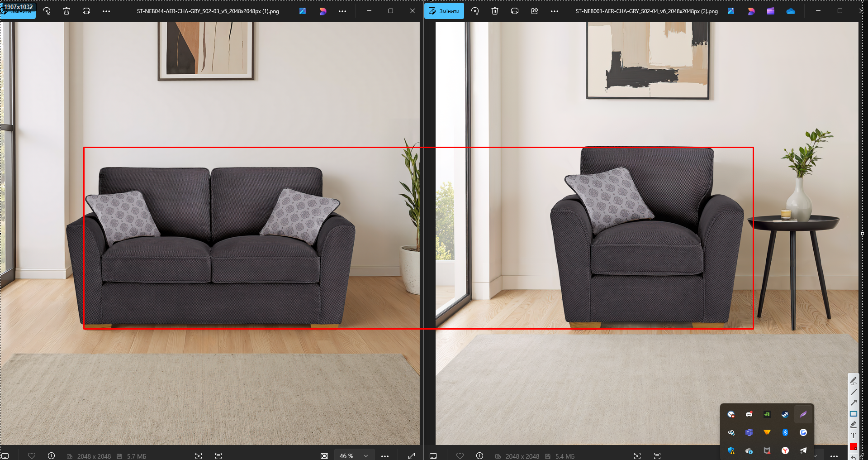Click the OneDrive cloud icon in right window title bar

tap(791, 11)
